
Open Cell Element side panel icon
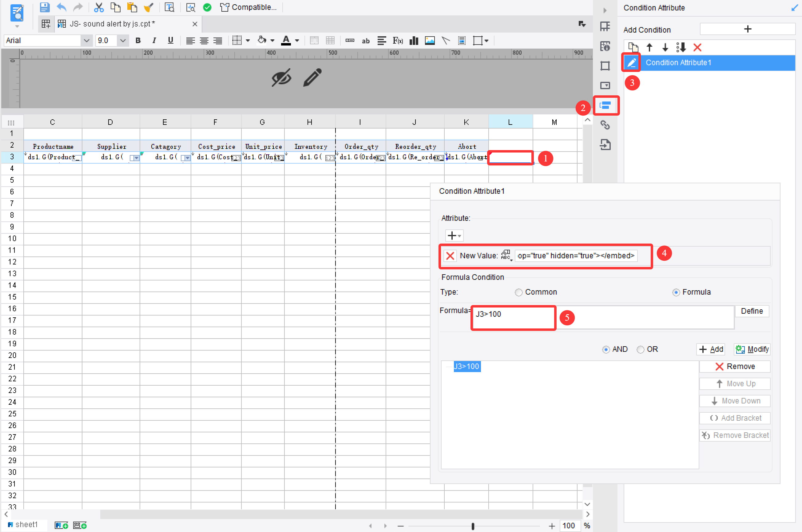tap(605, 26)
